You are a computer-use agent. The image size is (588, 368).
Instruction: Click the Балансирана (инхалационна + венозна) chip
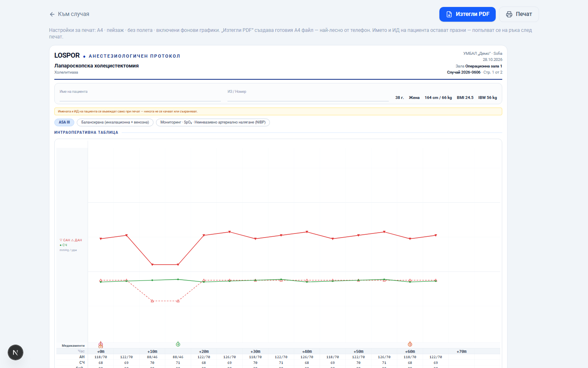[115, 122]
